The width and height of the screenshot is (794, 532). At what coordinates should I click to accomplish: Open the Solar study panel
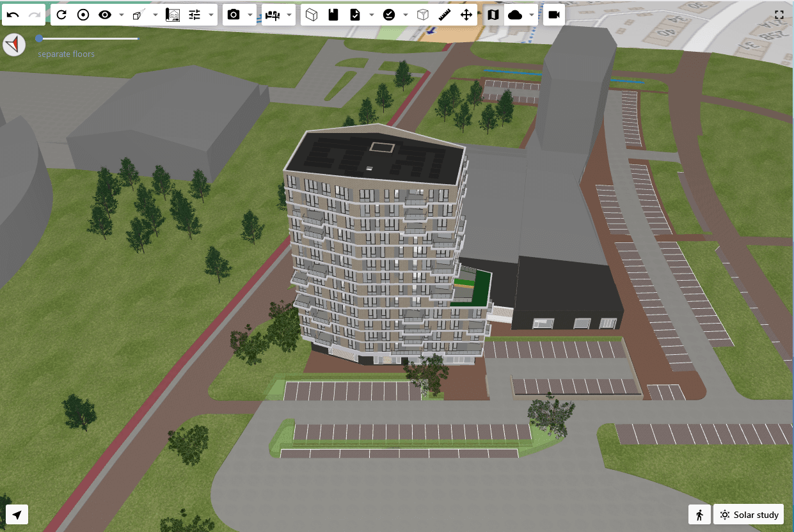coord(749,515)
